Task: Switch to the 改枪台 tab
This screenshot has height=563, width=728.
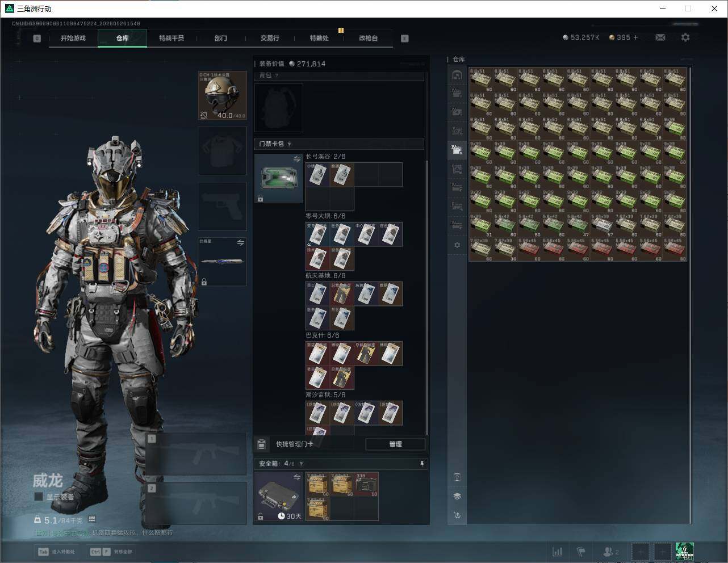Action: point(368,38)
